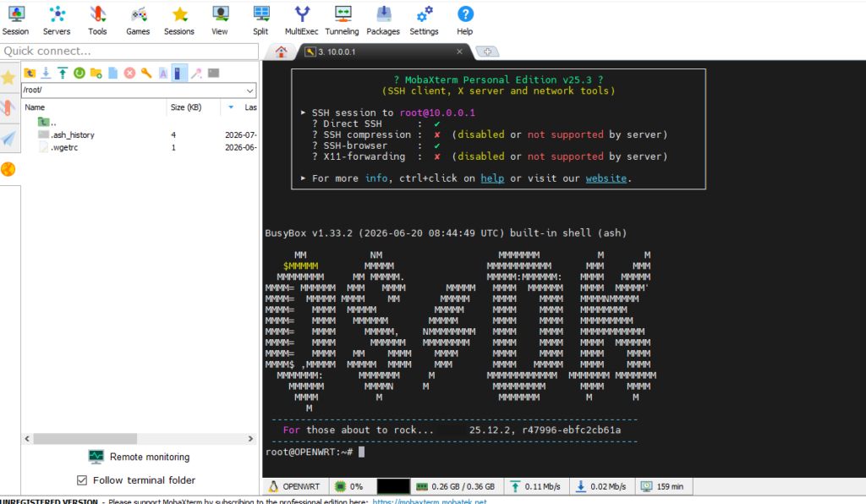
Task: Open the mobaxterm.mobatek.net link
Action: coord(429,501)
